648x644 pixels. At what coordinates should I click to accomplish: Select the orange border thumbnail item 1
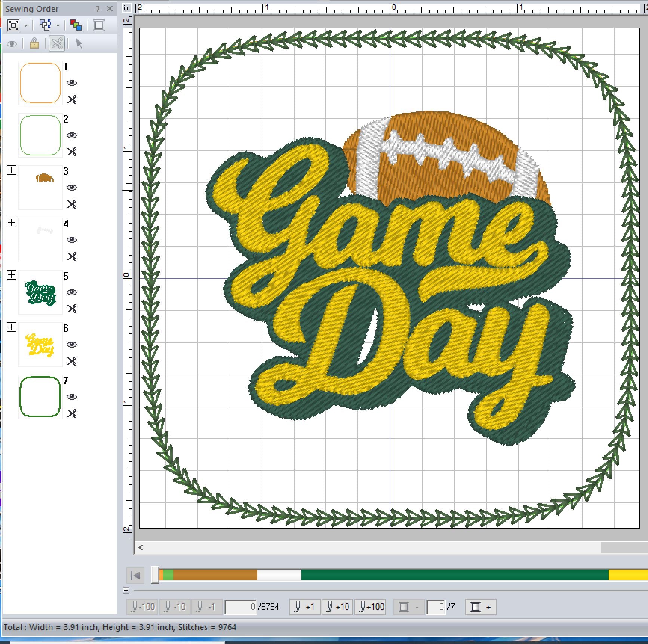tap(40, 83)
